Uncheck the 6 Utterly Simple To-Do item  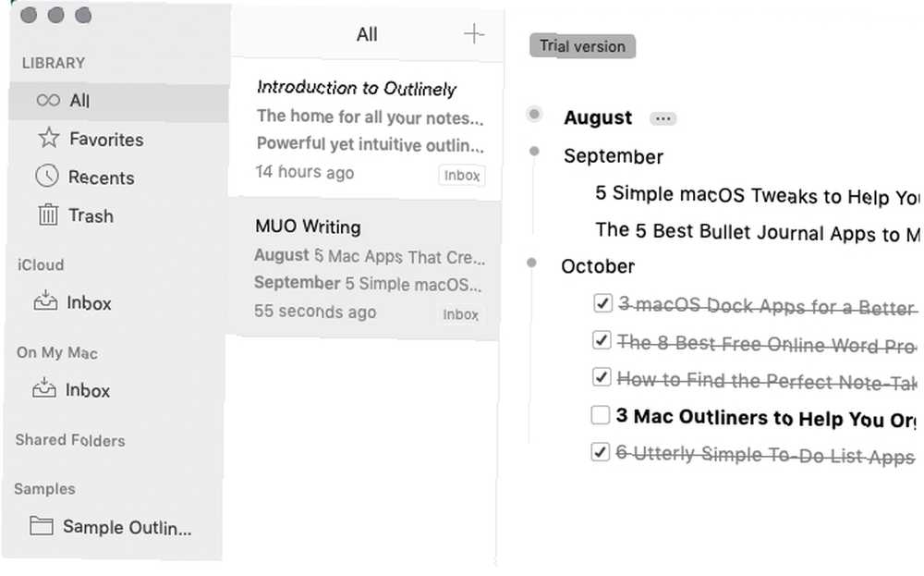click(x=601, y=452)
